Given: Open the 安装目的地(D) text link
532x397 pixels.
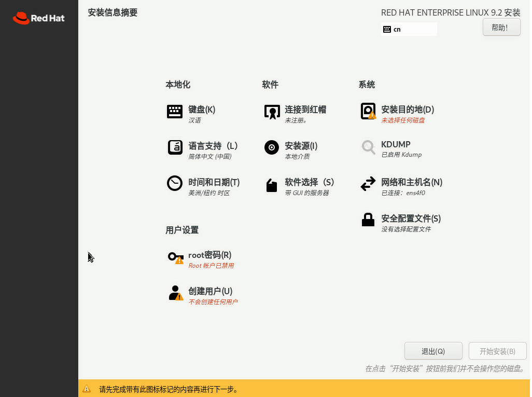Looking at the screenshot, I should pos(408,109).
